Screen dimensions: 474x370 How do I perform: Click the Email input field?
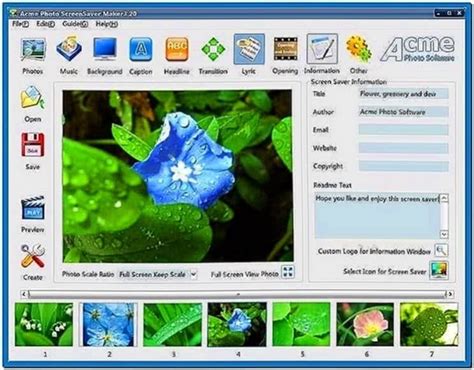click(x=403, y=130)
